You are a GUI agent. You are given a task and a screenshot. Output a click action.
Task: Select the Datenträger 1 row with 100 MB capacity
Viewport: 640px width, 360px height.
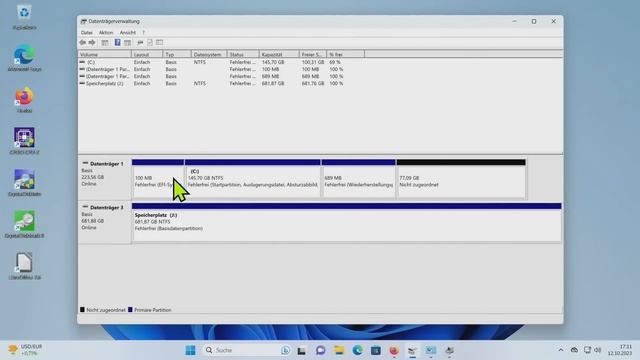tap(212, 69)
